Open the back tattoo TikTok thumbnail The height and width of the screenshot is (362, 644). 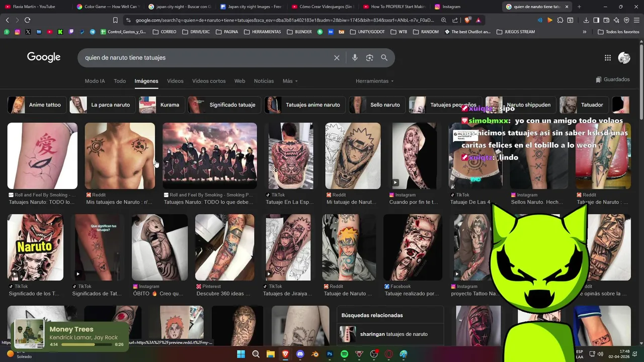(291, 156)
